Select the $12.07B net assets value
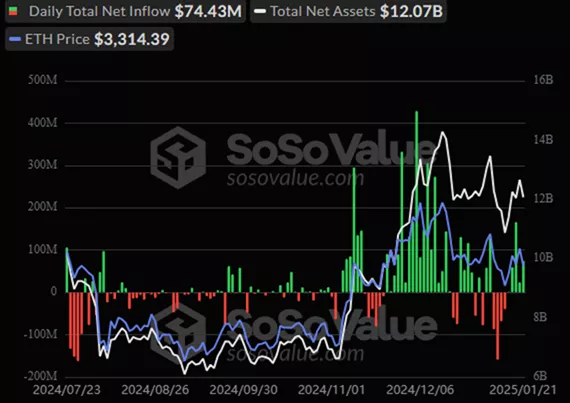This screenshot has height=403, width=570. [x=411, y=11]
